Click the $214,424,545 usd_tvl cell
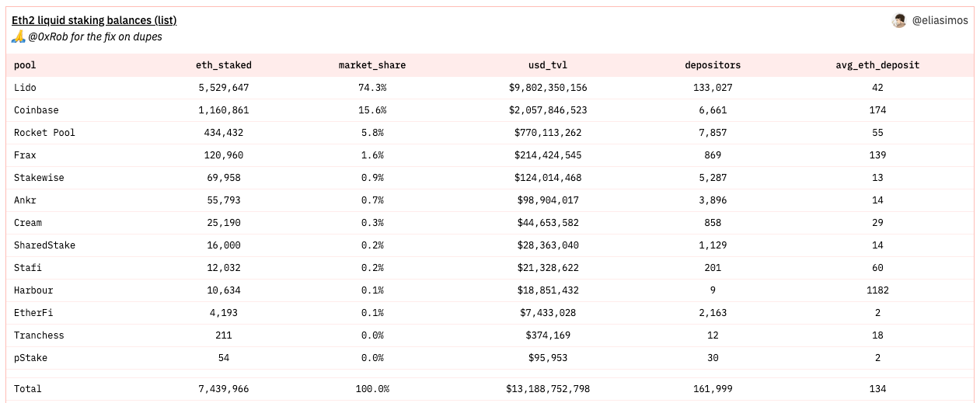 tap(548, 155)
